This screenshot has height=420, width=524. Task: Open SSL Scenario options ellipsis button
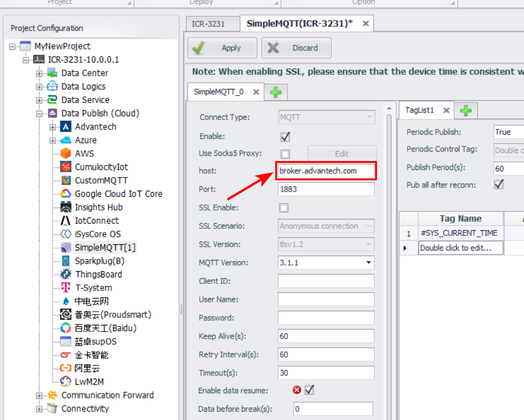click(x=368, y=226)
